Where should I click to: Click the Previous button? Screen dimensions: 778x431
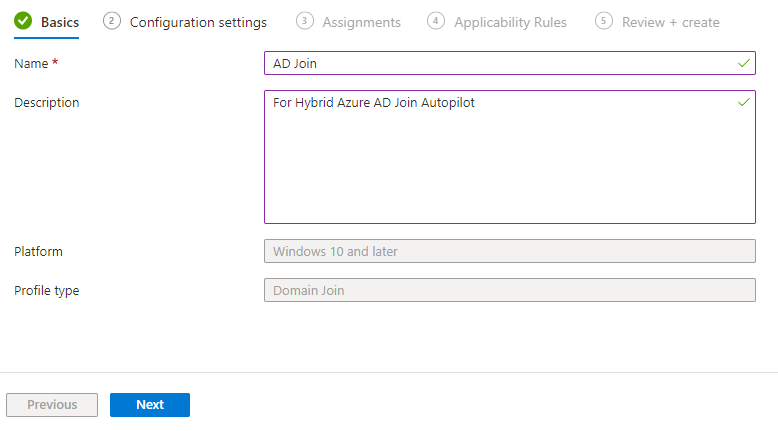[52, 405]
